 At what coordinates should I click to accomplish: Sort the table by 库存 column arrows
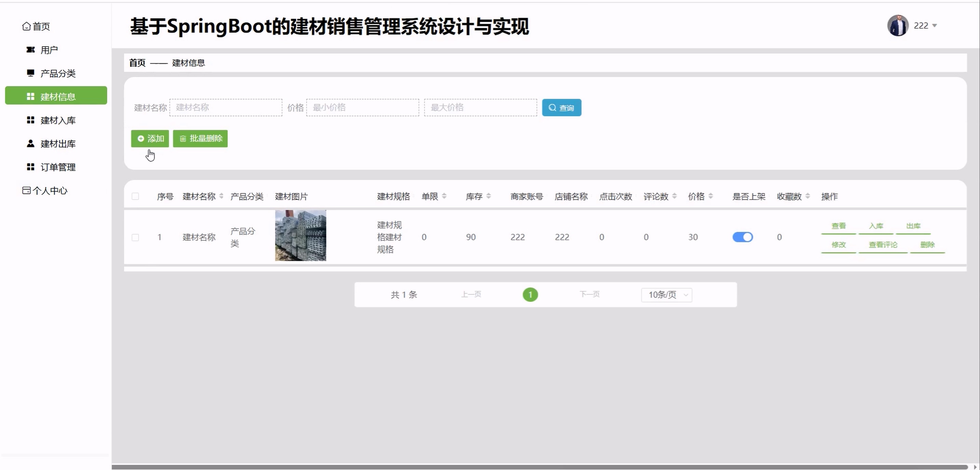[489, 196]
